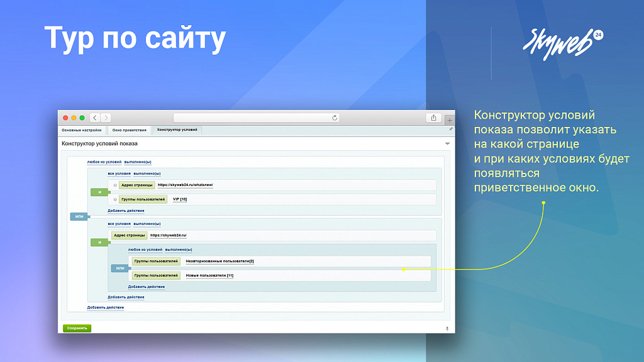
Task: Click the browser forward arrow
Action: [x=106, y=117]
